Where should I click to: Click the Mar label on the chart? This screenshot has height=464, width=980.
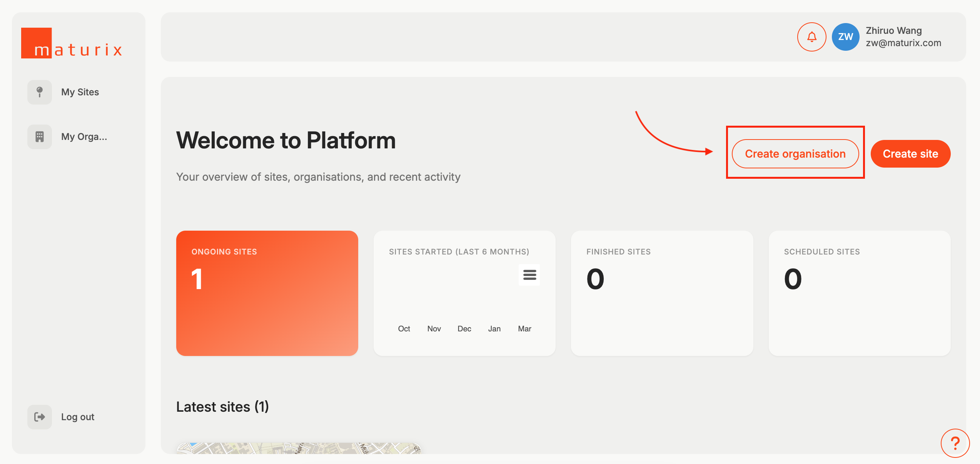(x=524, y=329)
